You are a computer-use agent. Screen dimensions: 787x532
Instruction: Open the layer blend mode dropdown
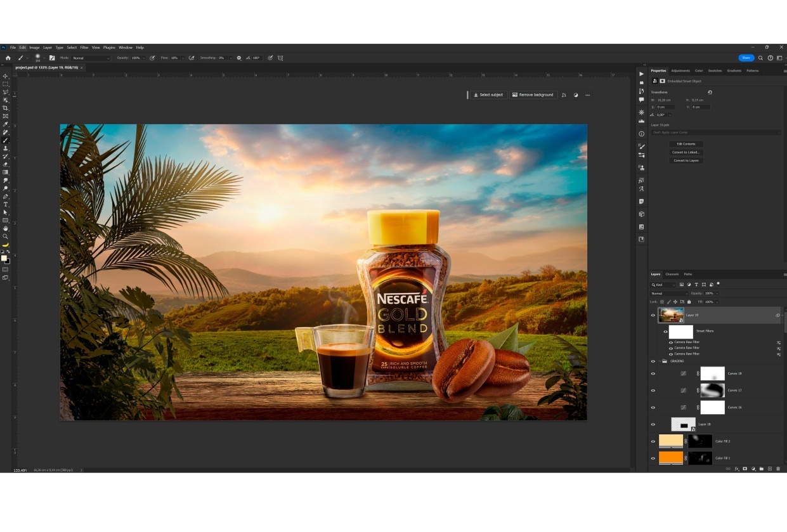point(668,294)
